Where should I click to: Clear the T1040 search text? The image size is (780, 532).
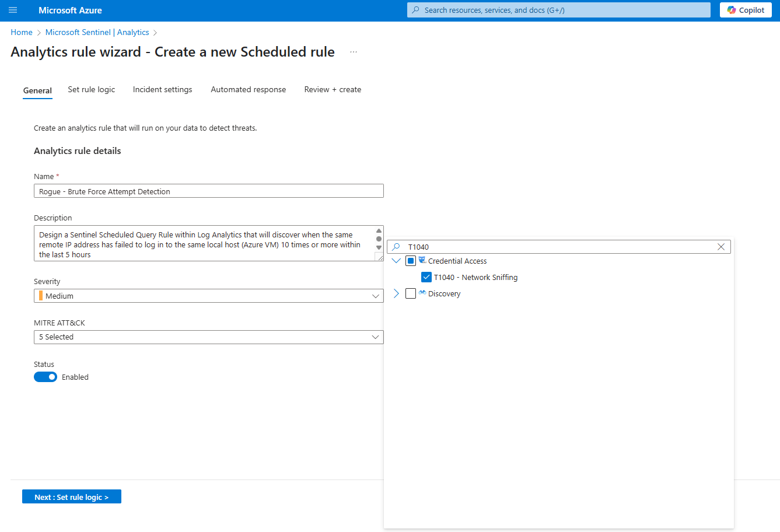721,247
